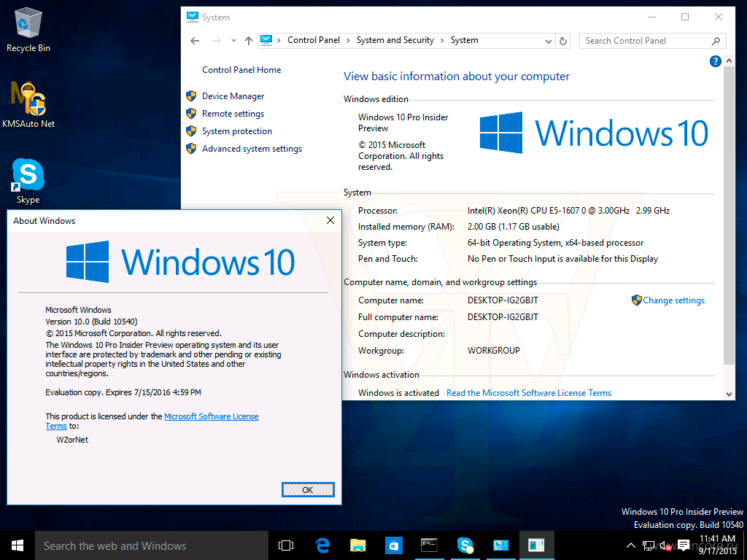The width and height of the screenshot is (747, 560).
Task: Open Device Manager link
Action: pos(233,96)
